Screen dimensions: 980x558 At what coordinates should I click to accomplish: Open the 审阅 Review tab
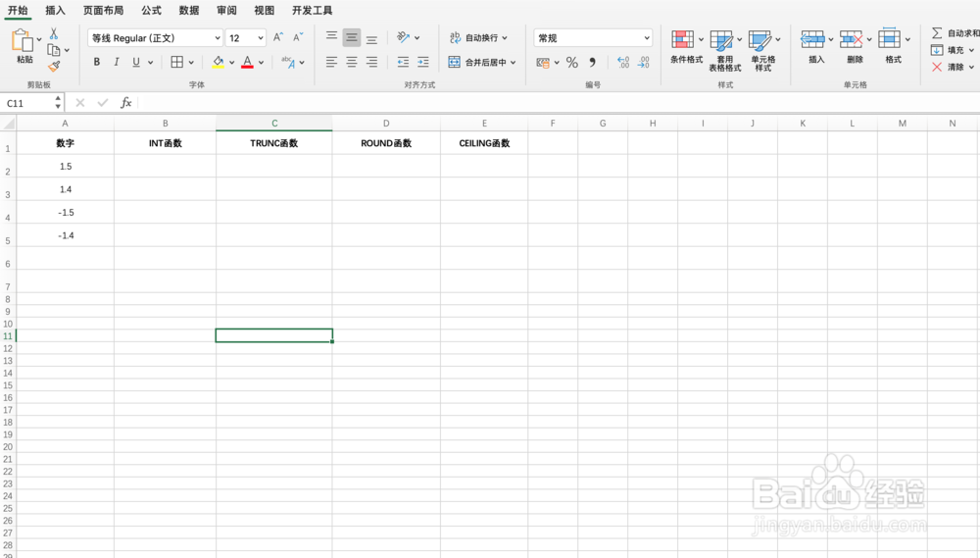226,10
